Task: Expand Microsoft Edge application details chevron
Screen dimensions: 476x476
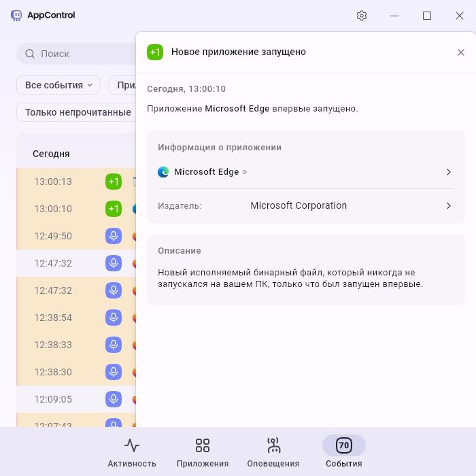Action: (449, 172)
